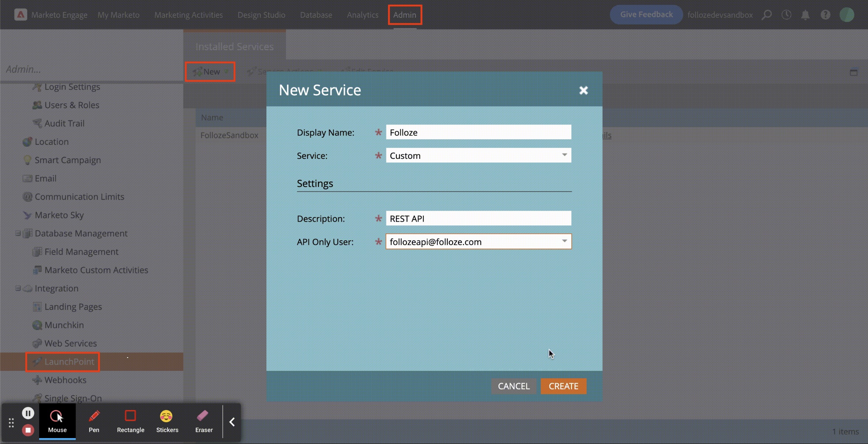Click the Display Name input field
Viewport: 868px width, 444px height.
tap(479, 132)
